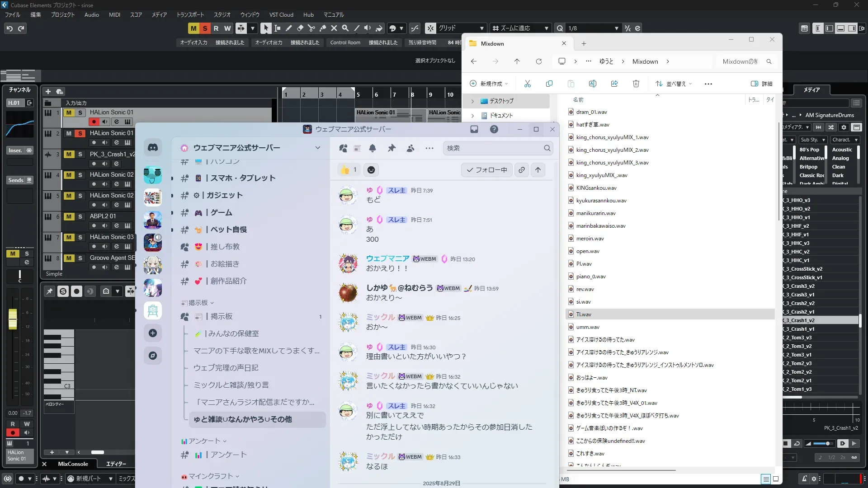Solo the PK_3_Crash1_v2 track
The height and width of the screenshot is (488, 868).
(x=80, y=154)
